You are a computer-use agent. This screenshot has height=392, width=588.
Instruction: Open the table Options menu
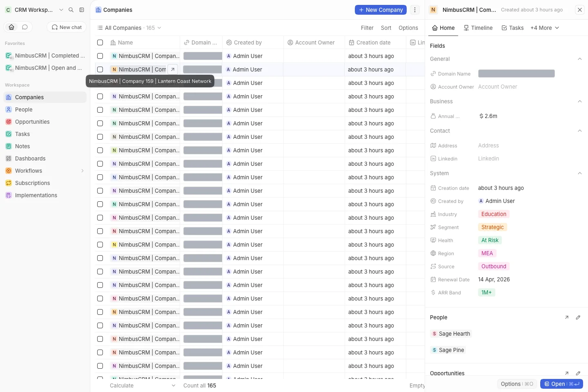click(408, 28)
